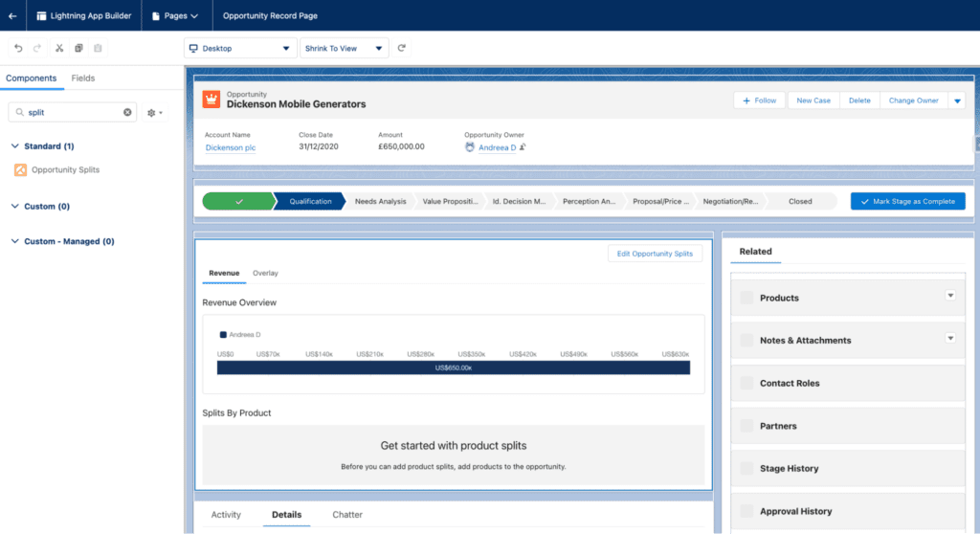This screenshot has height=534, width=980.
Task: Open the Desktop form factor dropdown
Action: point(240,48)
